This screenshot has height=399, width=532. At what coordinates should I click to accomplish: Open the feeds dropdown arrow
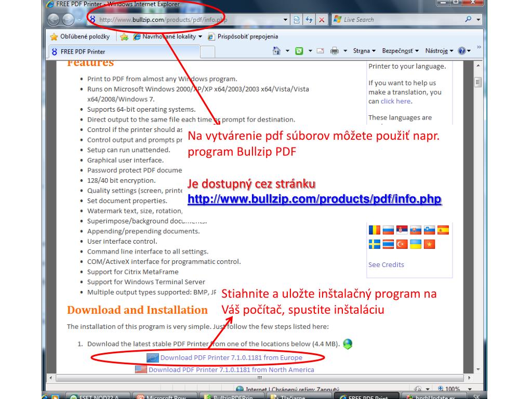click(x=310, y=51)
